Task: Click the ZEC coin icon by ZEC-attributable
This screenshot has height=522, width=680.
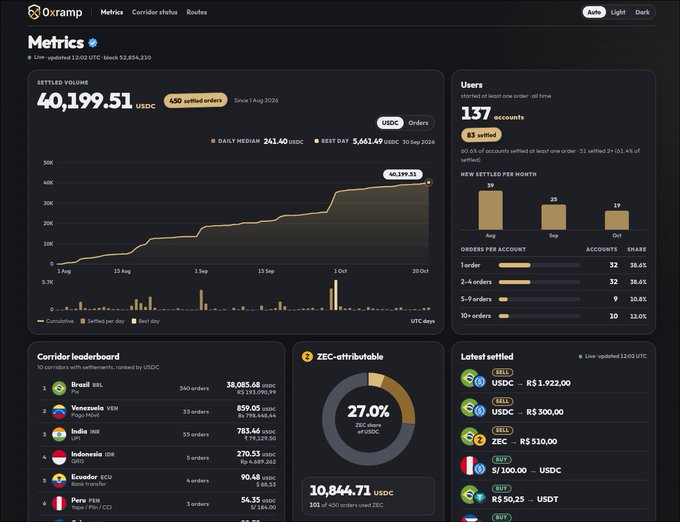Action: coord(307,357)
